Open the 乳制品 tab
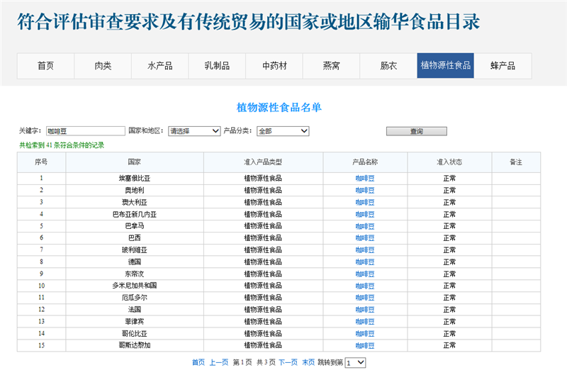Screen dimensions: 567x392 tap(217, 66)
